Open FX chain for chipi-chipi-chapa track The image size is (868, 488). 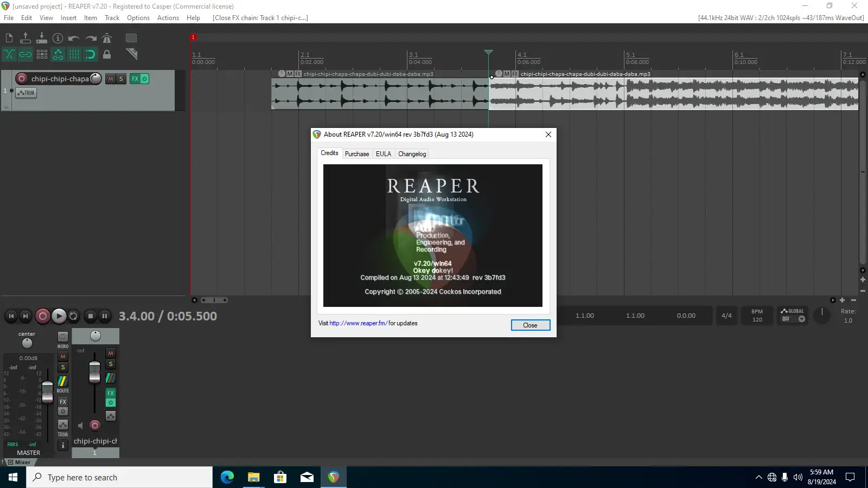(x=135, y=79)
